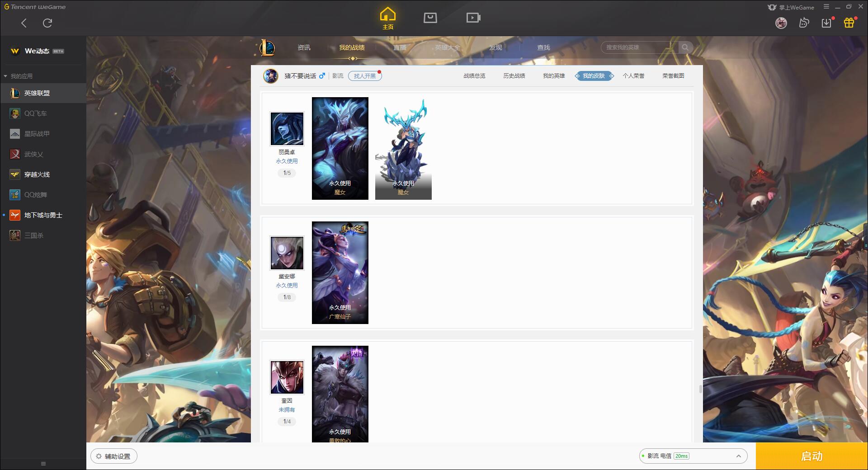The image size is (868, 470).
Task: Select 武侠乂 in the app list
Action: 43,154
